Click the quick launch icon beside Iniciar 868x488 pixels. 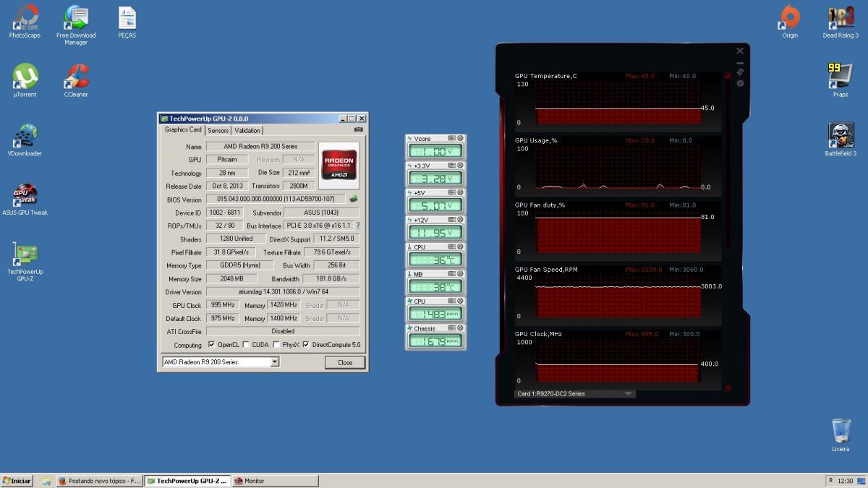click(x=46, y=481)
